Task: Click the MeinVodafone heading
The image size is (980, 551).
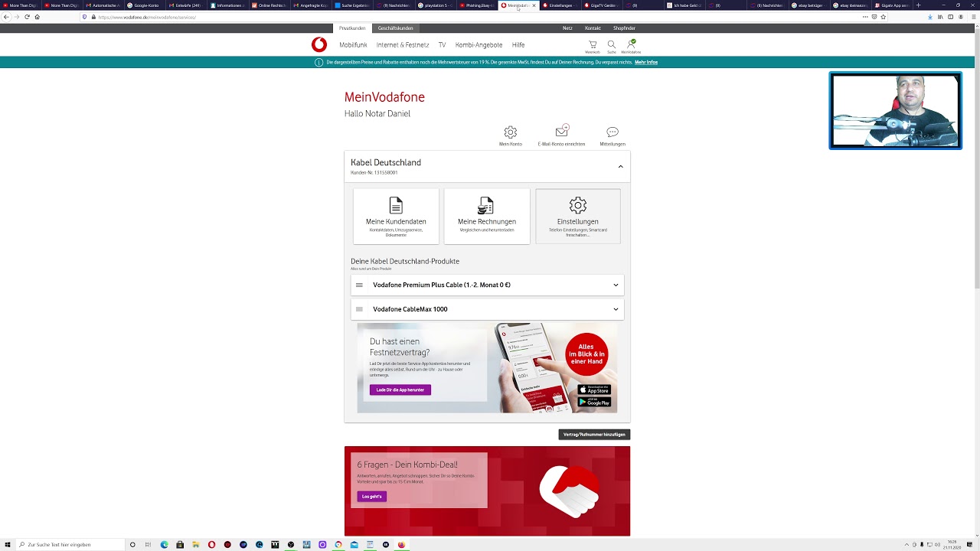Action: click(x=384, y=97)
